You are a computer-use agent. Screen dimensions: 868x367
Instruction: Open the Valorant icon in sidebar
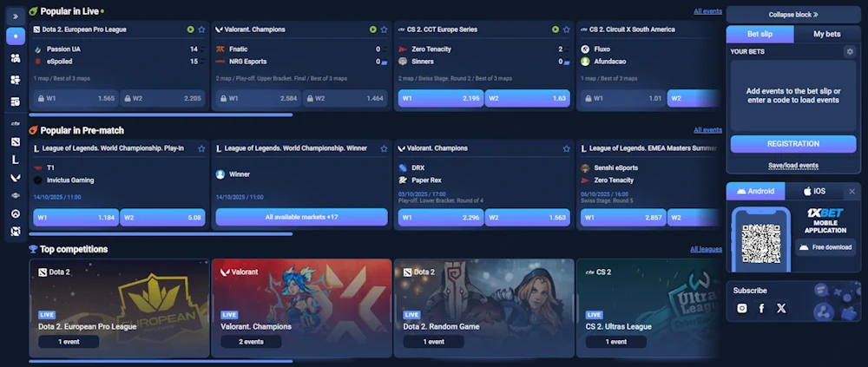point(16,178)
